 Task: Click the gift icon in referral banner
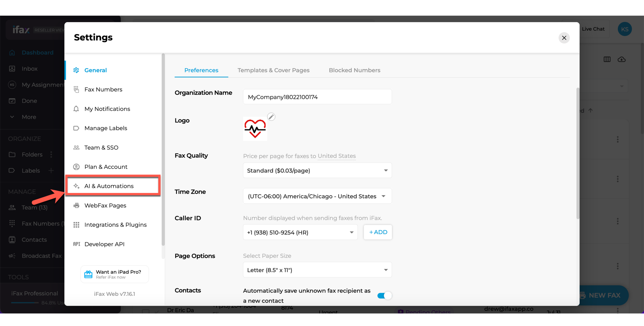88,274
